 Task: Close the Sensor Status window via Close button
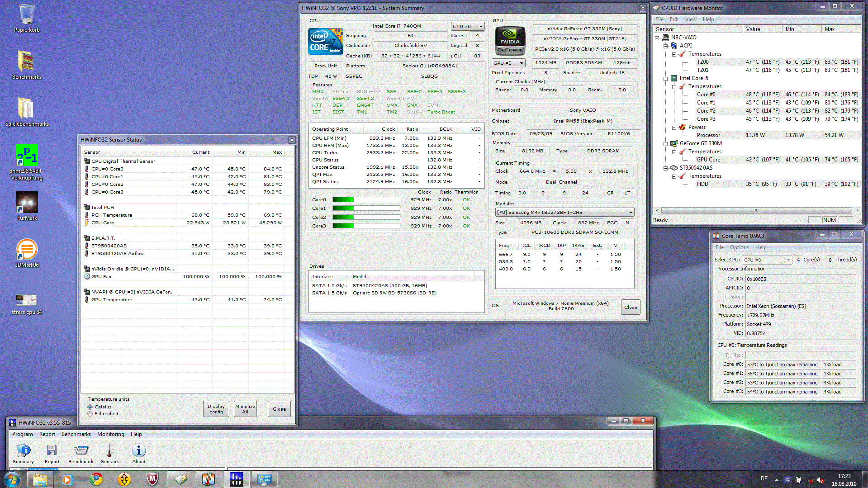279,409
